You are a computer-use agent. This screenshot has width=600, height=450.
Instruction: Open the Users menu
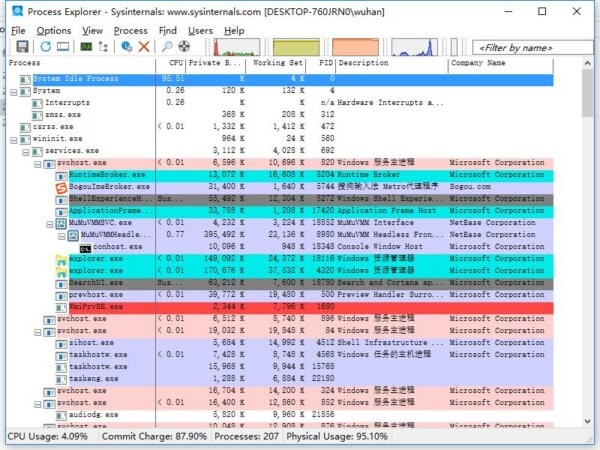tap(200, 31)
